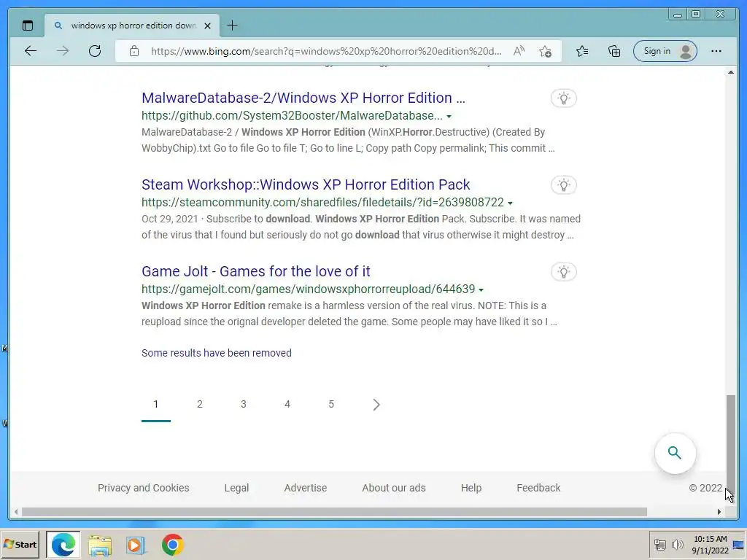Open Steam Workshop Horror Edition Pack result

click(x=306, y=184)
